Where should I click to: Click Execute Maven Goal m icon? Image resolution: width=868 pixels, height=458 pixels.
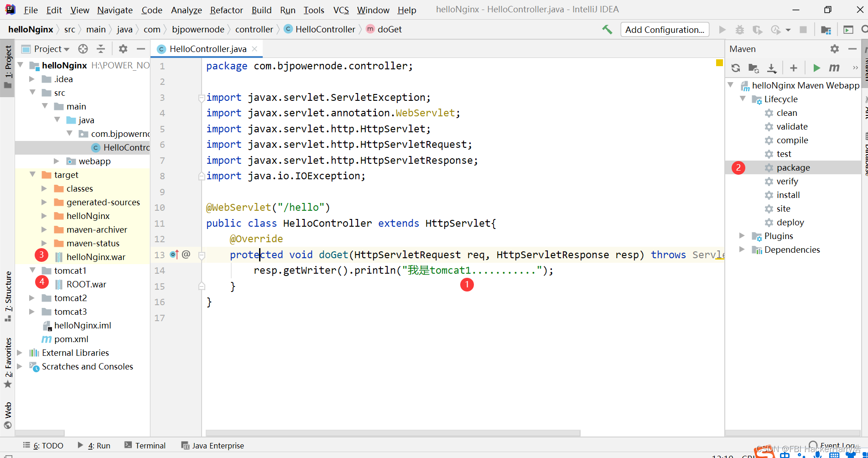coord(834,68)
